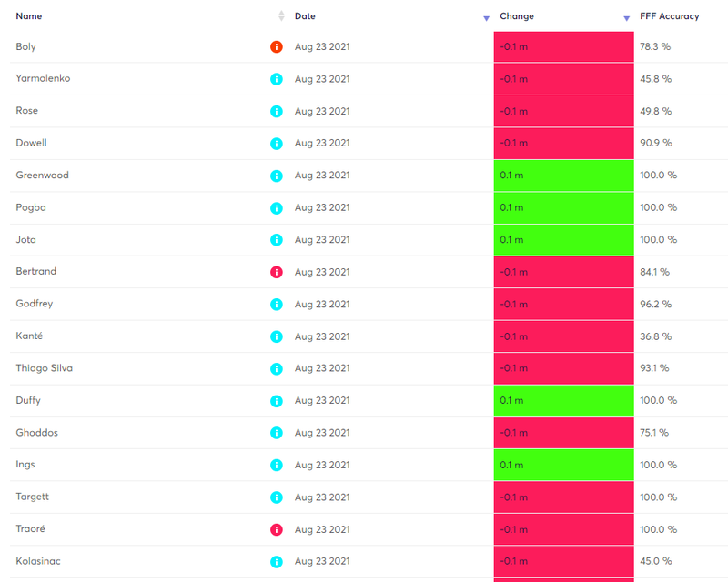
Task: Sort by Date using its arrow
Action: (486, 18)
